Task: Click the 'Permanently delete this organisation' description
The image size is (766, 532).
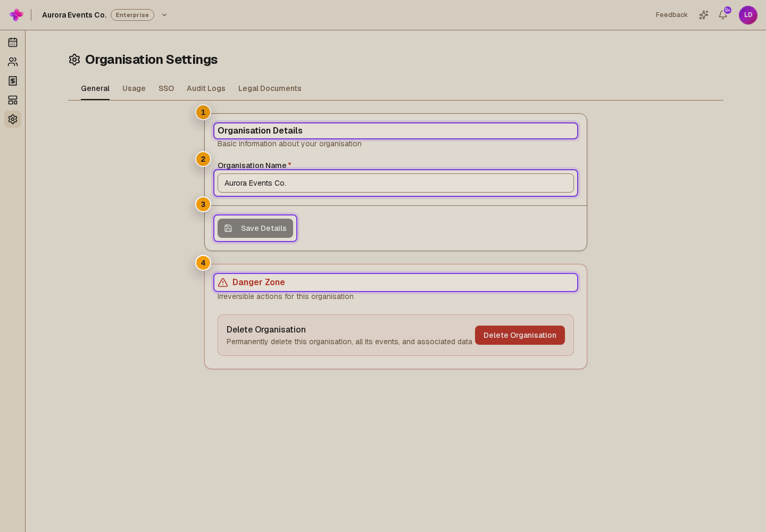Action: pos(349,342)
